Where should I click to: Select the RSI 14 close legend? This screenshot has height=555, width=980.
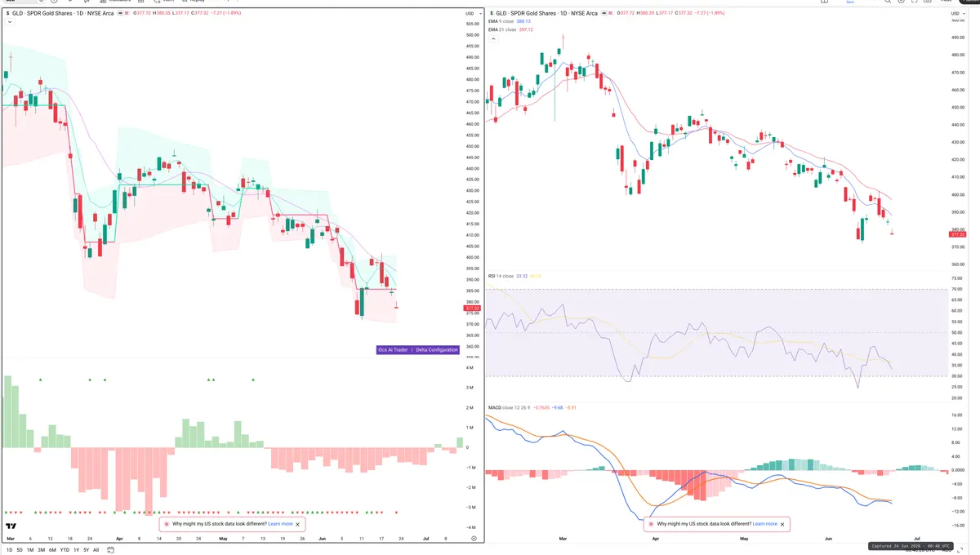click(x=501, y=276)
